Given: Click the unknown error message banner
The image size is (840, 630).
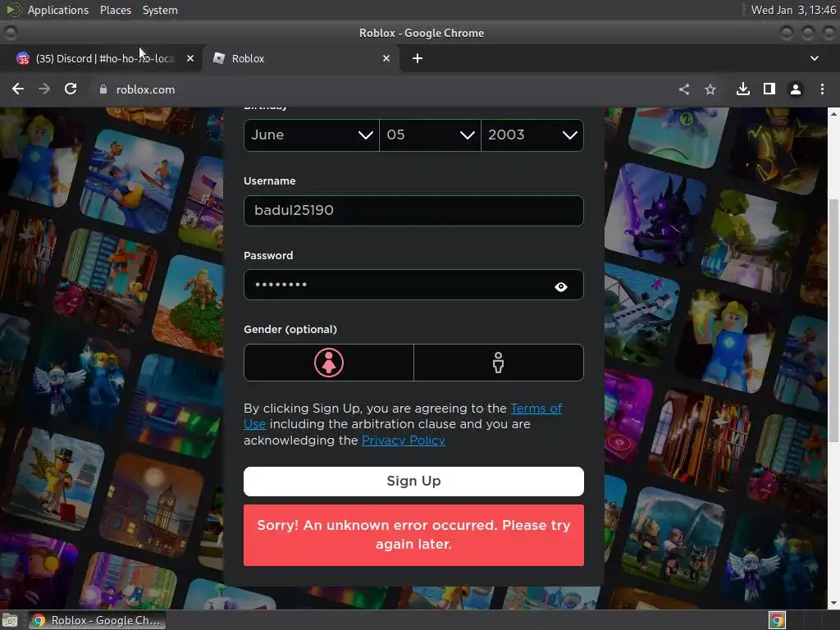Looking at the screenshot, I should pyautogui.click(x=413, y=535).
